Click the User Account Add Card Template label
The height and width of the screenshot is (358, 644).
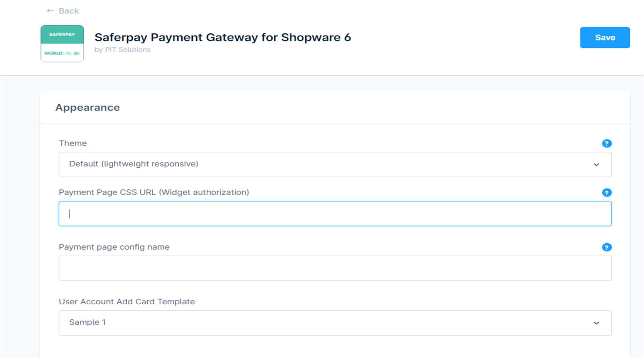[126, 302]
